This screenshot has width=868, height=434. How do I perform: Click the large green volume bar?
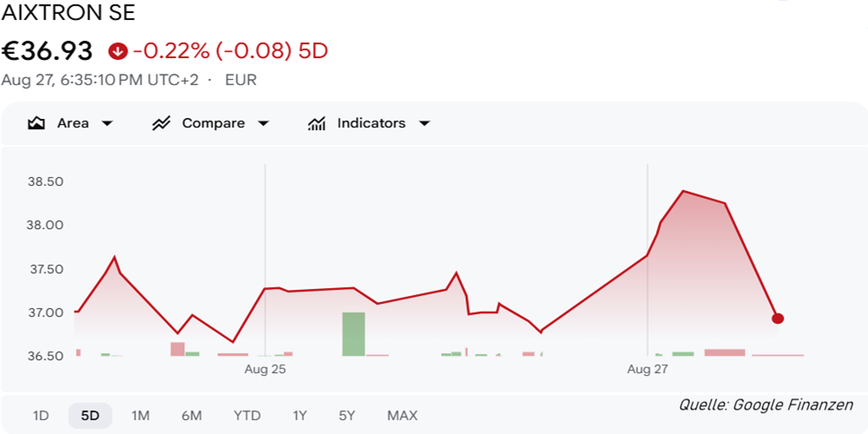[x=354, y=334]
